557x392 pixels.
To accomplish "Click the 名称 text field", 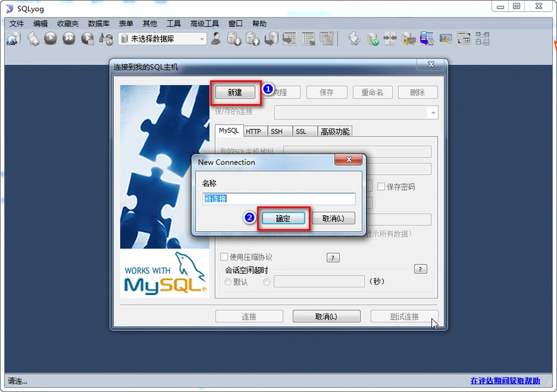I will click(x=278, y=198).
